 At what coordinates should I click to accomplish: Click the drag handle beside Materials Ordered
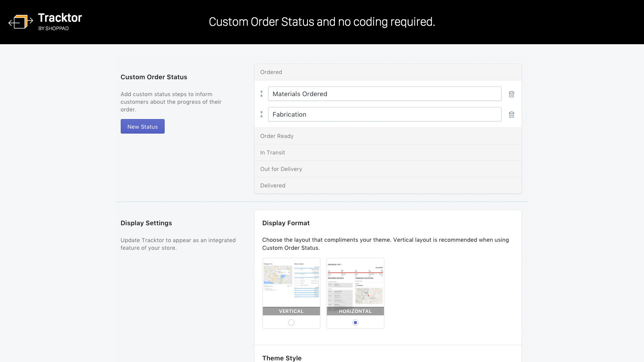pos(262,93)
